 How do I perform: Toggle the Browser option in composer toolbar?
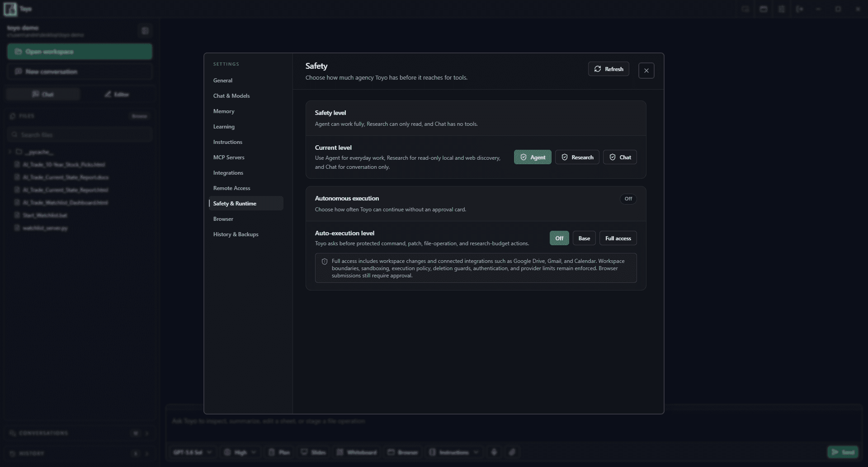coord(403,452)
